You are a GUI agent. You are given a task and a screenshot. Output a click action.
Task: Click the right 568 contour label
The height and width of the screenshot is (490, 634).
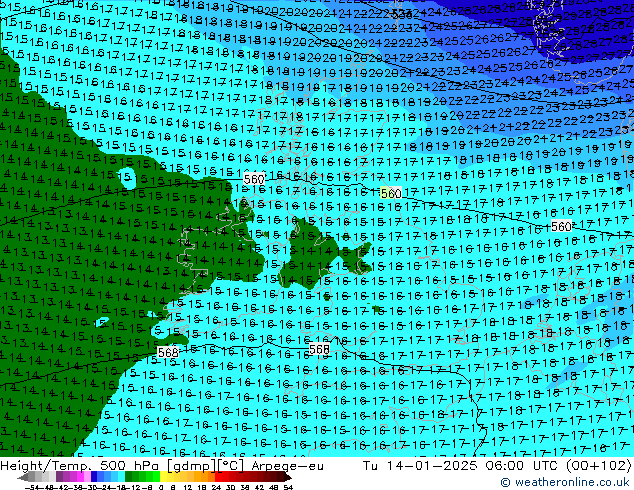pyautogui.click(x=319, y=349)
